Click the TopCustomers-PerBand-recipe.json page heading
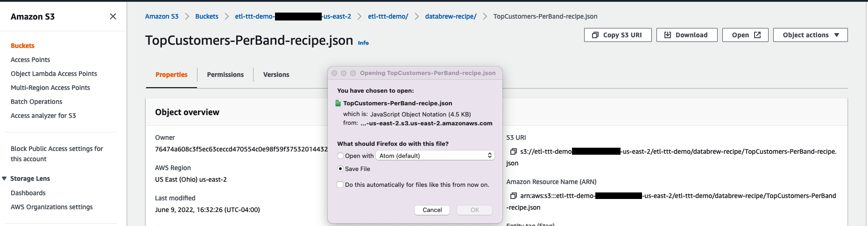The height and width of the screenshot is (226, 868). [x=249, y=41]
